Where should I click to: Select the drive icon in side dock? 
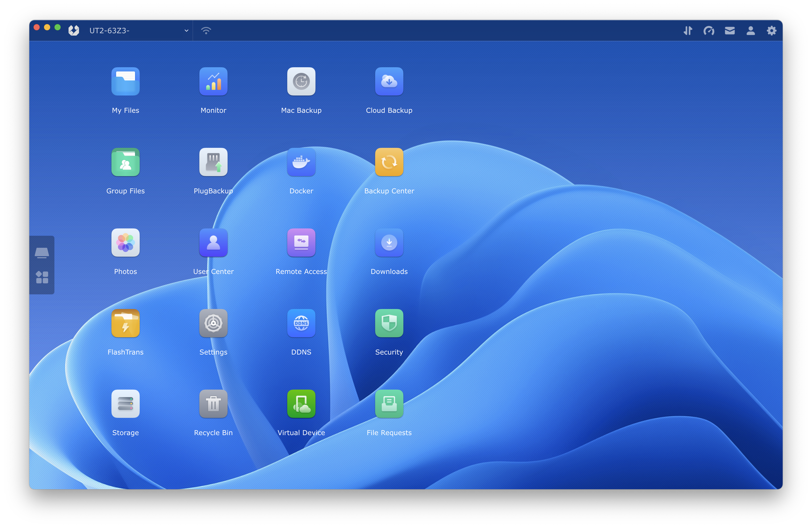tap(42, 253)
